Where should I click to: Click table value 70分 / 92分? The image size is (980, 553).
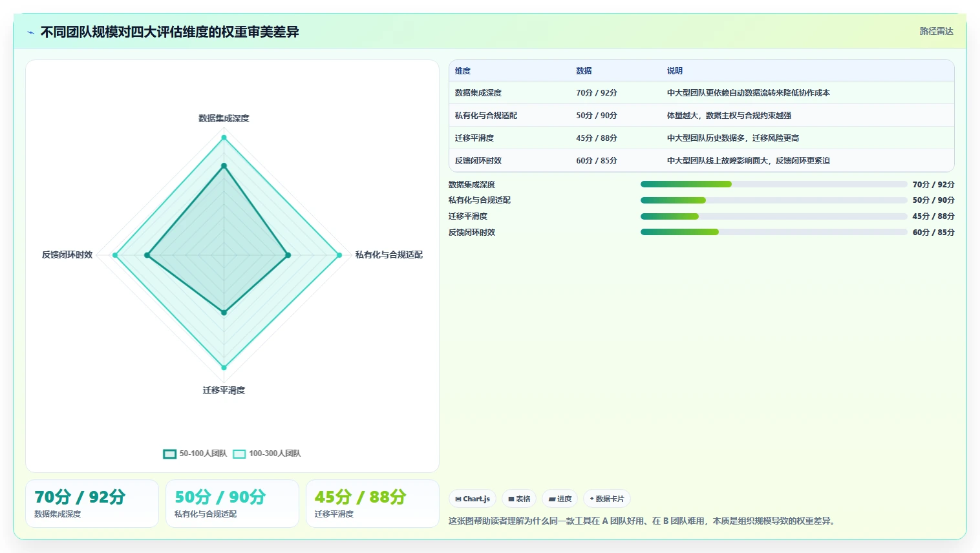[x=597, y=93]
